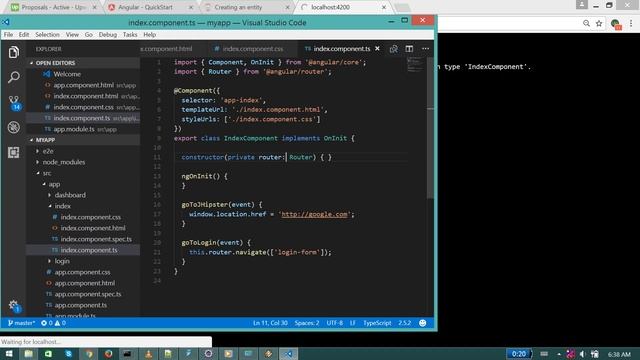Click the TypeScript version 2.5.2 in status bar

pos(404,323)
